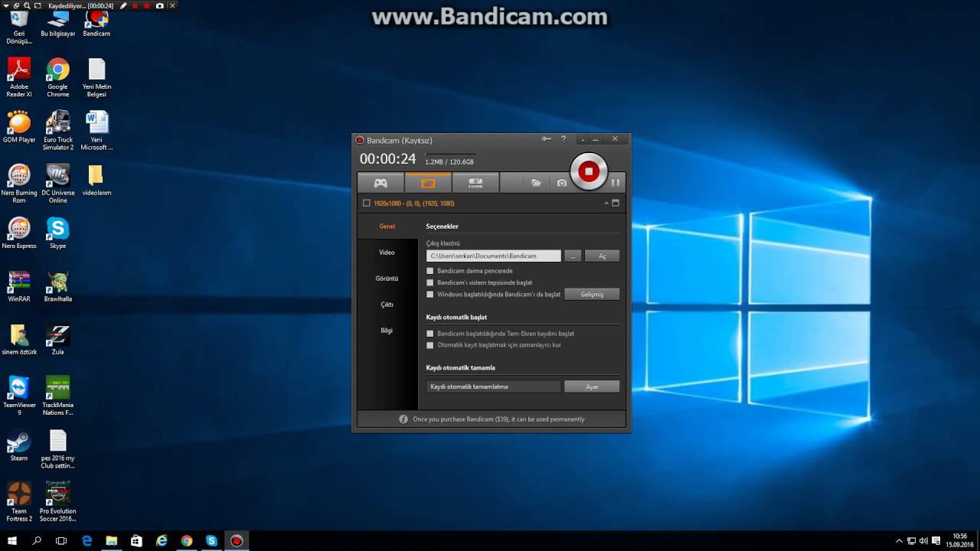Open Google Chrome desktop icon
Image resolution: width=980 pixels, height=551 pixels.
57,77
